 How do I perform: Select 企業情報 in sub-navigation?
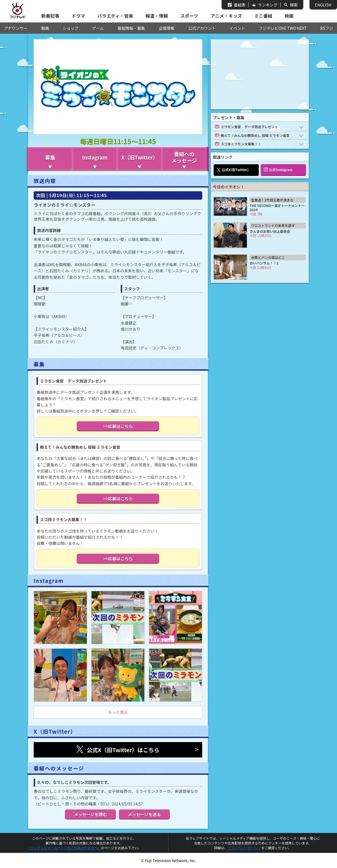[x=166, y=28]
